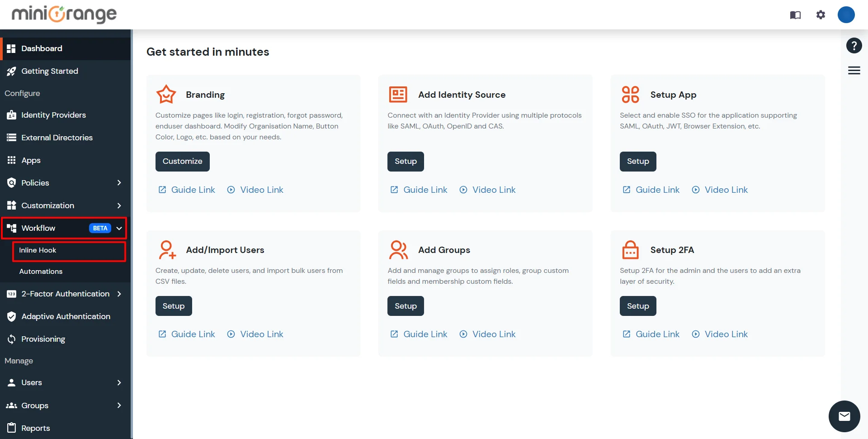Click the Branding star icon
This screenshot has width=868, height=439.
(x=166, y=94)
